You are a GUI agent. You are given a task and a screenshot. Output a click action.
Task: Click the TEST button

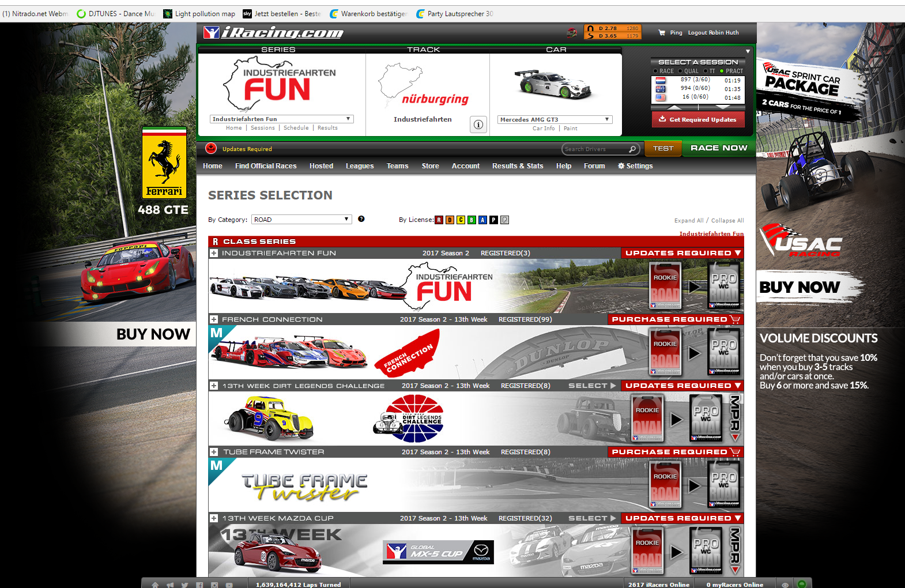tap(663, 148)
